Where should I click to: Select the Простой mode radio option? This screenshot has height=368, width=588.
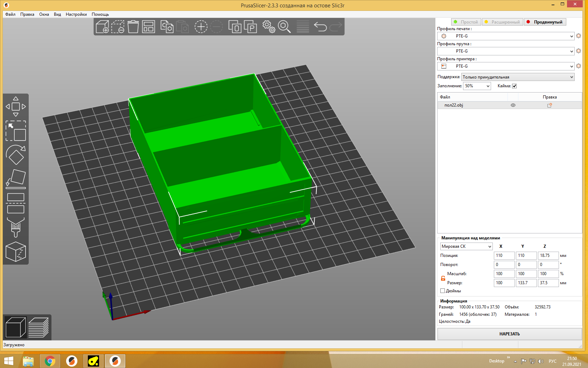466,22
